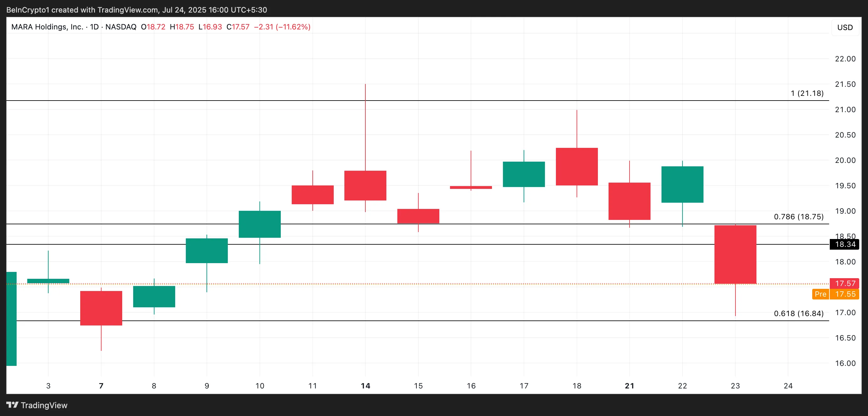Image resolution: width=868 pixels, height=416 pixels.
Task: Select the red candle on July 7
Action: pyautogui.click(x=101, y=308)
